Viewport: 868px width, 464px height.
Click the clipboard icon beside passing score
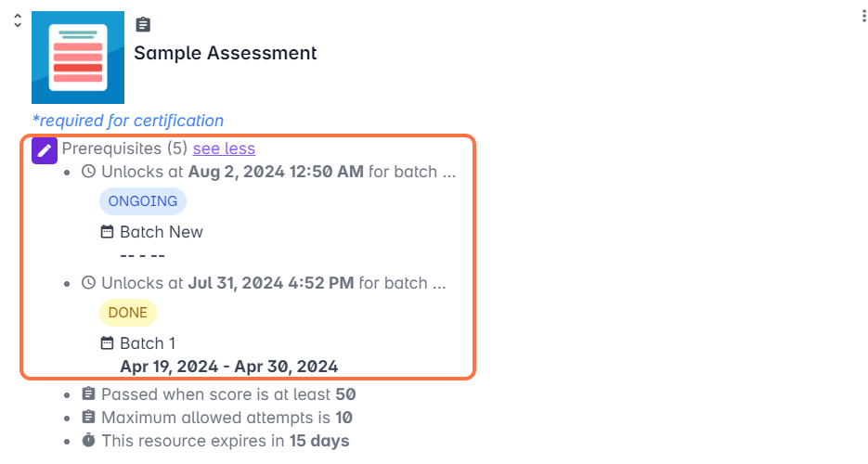point(89,394)
